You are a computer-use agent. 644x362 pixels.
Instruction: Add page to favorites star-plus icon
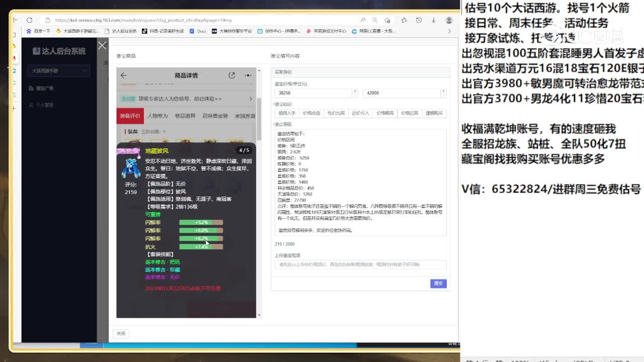tap(387, 20)
